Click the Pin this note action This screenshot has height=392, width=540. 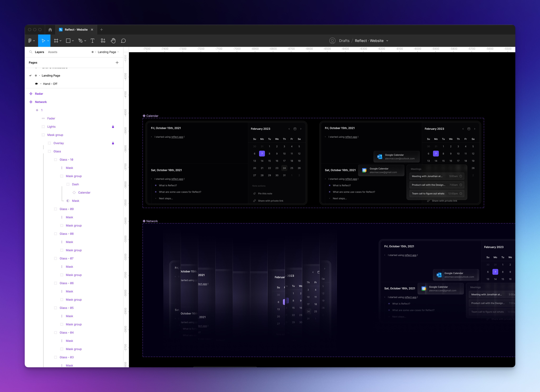point(265,193)
